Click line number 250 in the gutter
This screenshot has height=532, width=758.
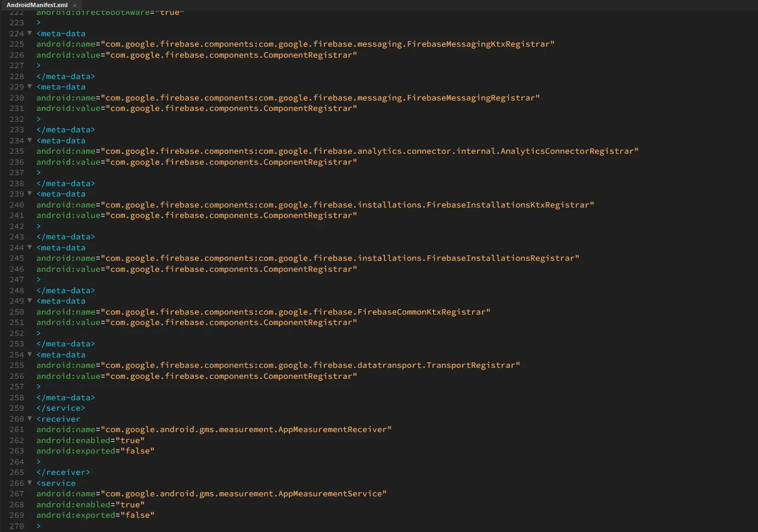pyautogui.click(x=16, y=312)
